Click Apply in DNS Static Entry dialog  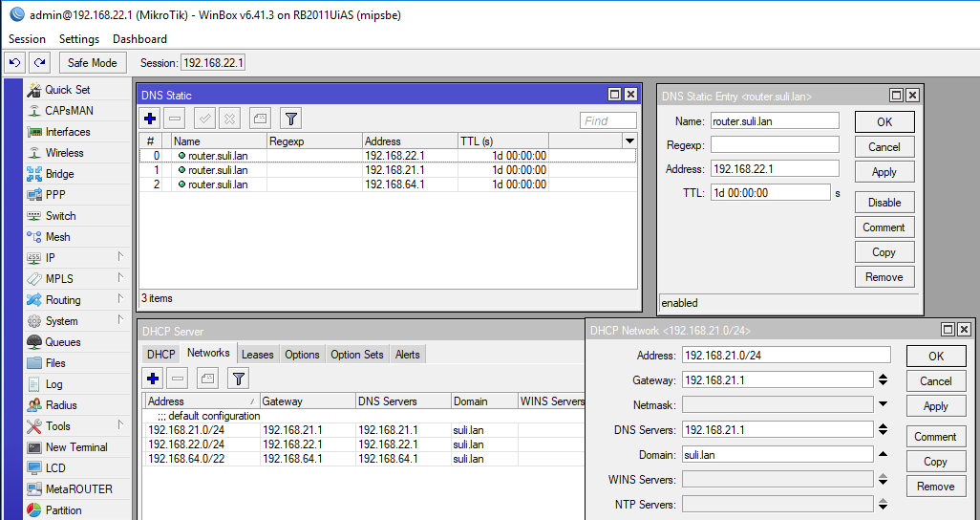click(884, 172)
